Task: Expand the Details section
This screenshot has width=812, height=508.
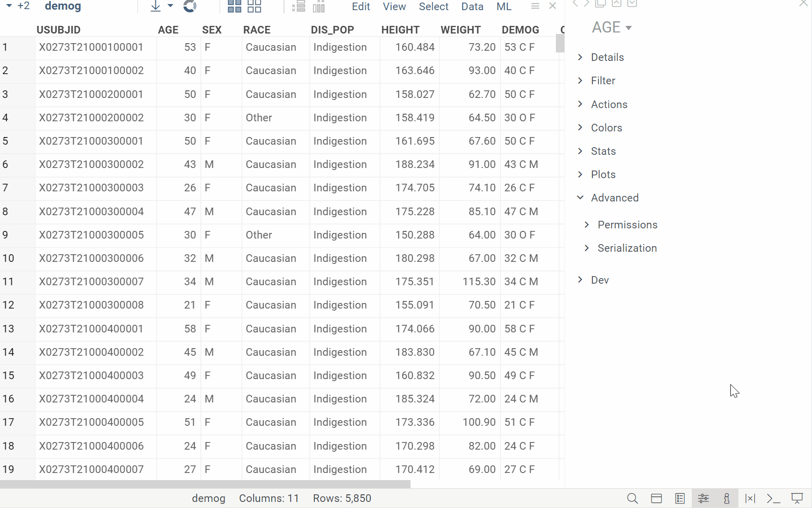Action: coord(607,57)
